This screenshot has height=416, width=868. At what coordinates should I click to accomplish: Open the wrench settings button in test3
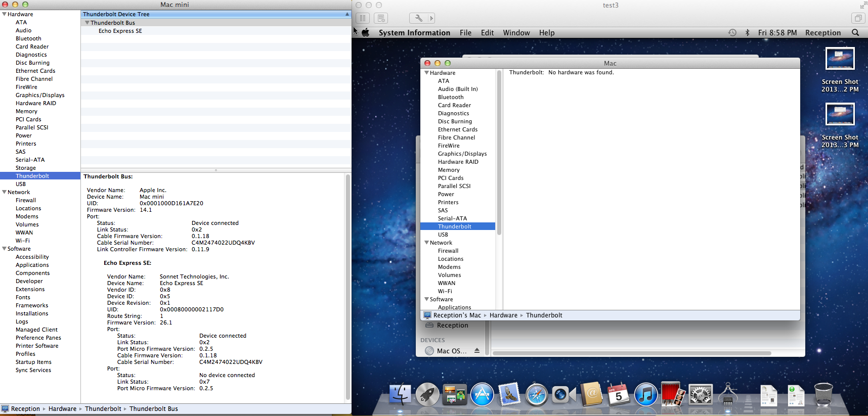pos(419,18)
